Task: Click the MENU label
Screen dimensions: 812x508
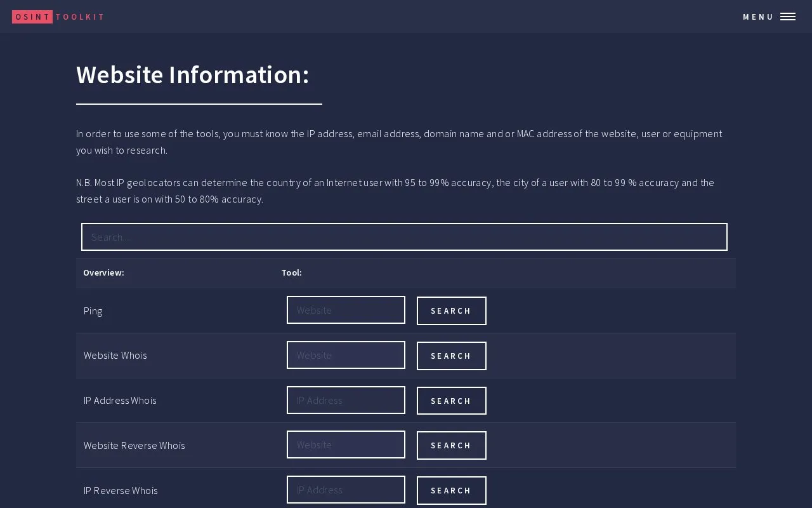Action: [758, 17]
